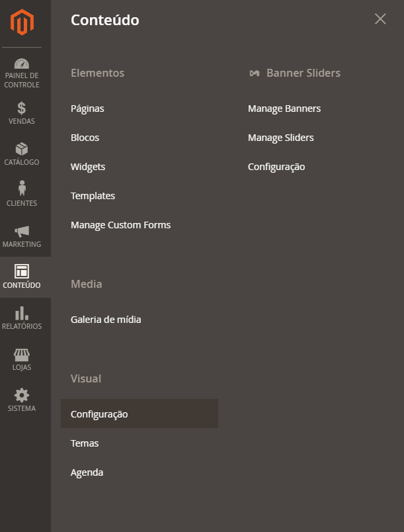Open the Painel de Controle dashboard icon
This screenshot has width=404, height=532.
point(22,64)
